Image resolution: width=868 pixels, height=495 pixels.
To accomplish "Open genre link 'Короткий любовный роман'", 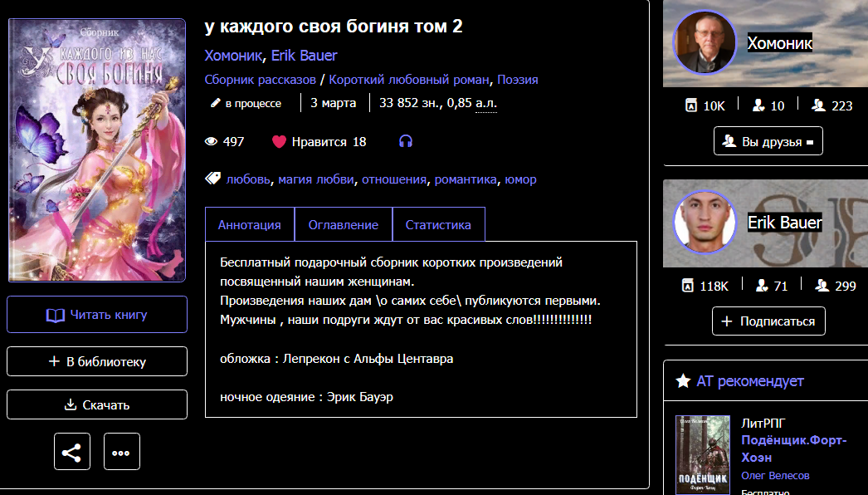I will click(x=409, y=80).
